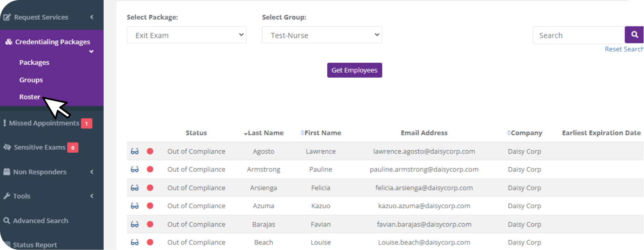Click last name Agosto cell

(264, 151)
